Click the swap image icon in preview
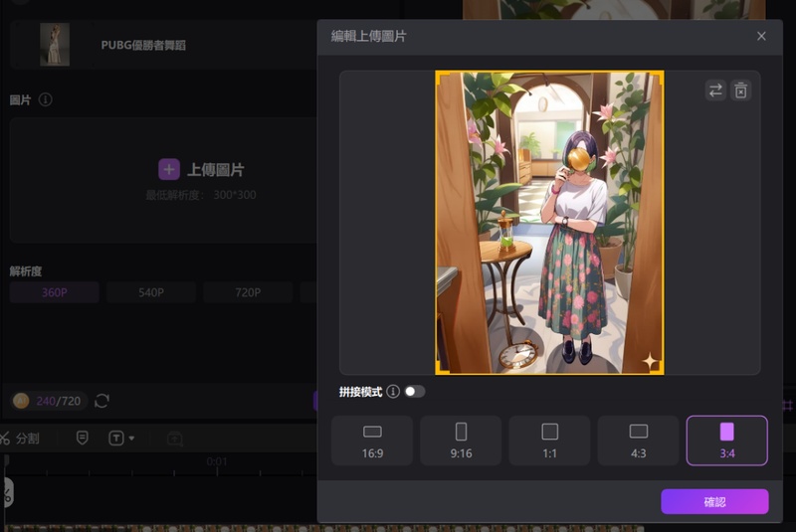The width and height of the screenshot is (796, 532). coord(715,90)
